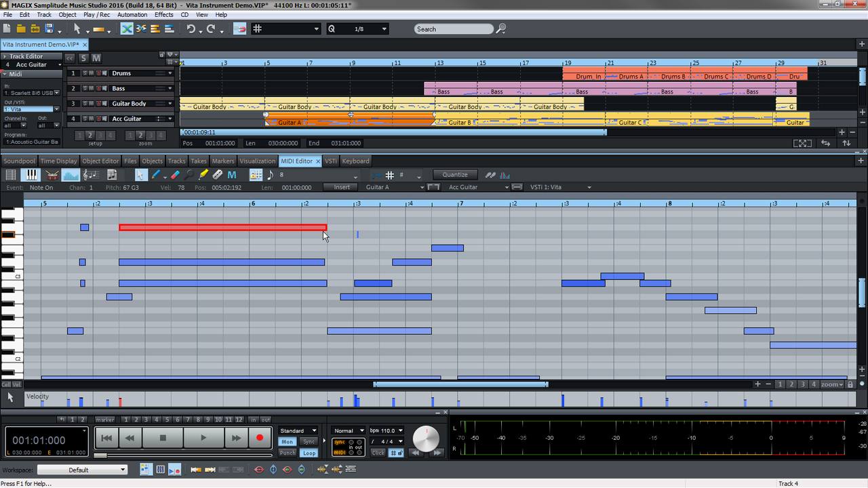Toggle the global Mute M button
The height and width of the screenshot is (488, 868).
coord(96,58)
